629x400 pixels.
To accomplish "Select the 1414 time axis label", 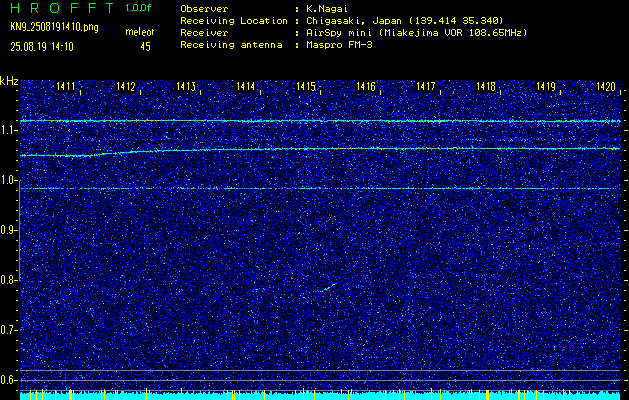I will point(246,86).
